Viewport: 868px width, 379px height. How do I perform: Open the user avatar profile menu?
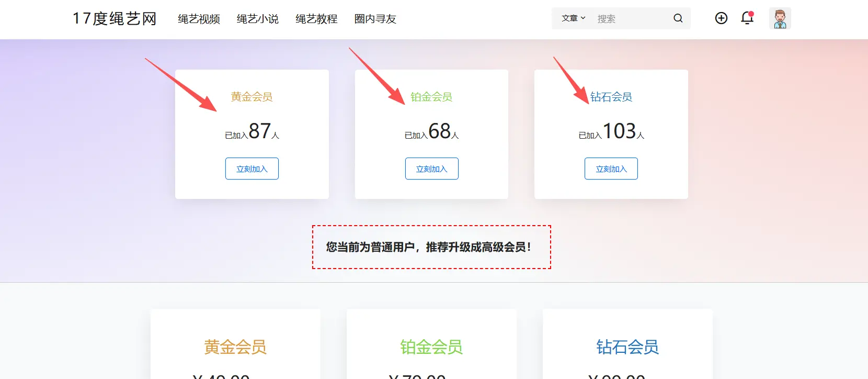coord(780,18)
